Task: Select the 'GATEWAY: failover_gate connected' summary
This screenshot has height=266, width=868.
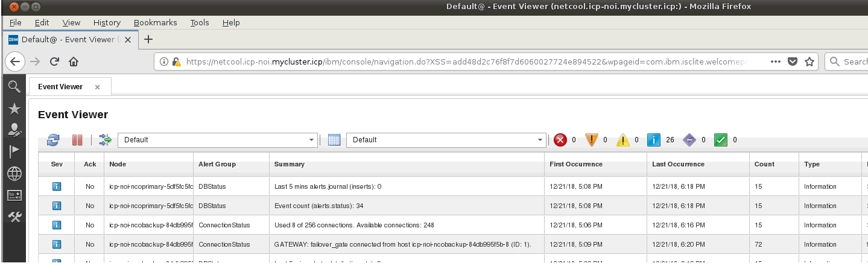Action: click(402, 244)
